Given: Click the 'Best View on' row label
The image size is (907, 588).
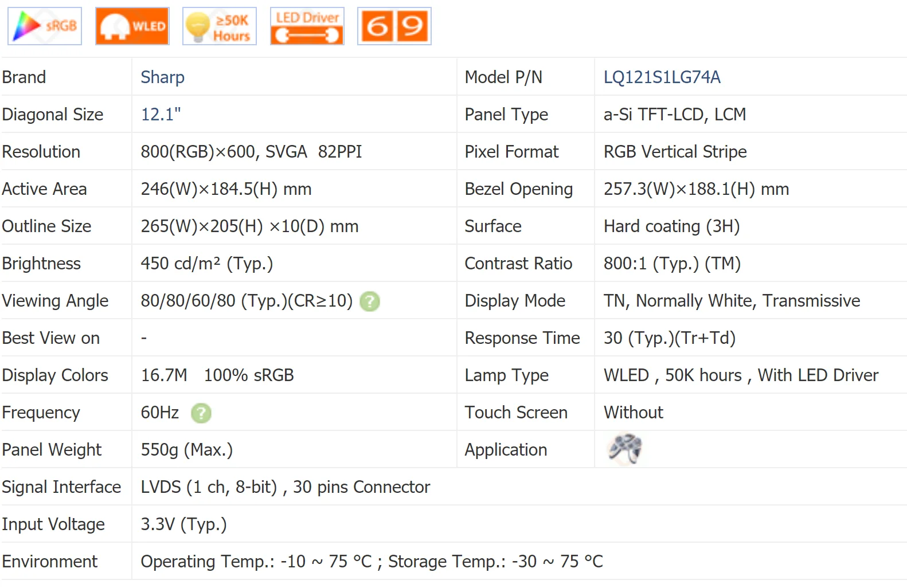Looking at the screenshot, I should point(51,338).
